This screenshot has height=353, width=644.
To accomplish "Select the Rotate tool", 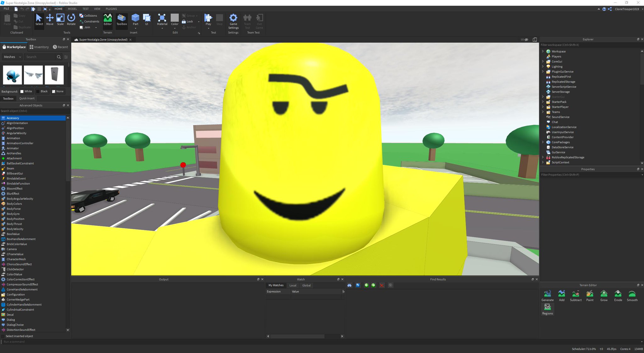I will [x=71, y=20].
